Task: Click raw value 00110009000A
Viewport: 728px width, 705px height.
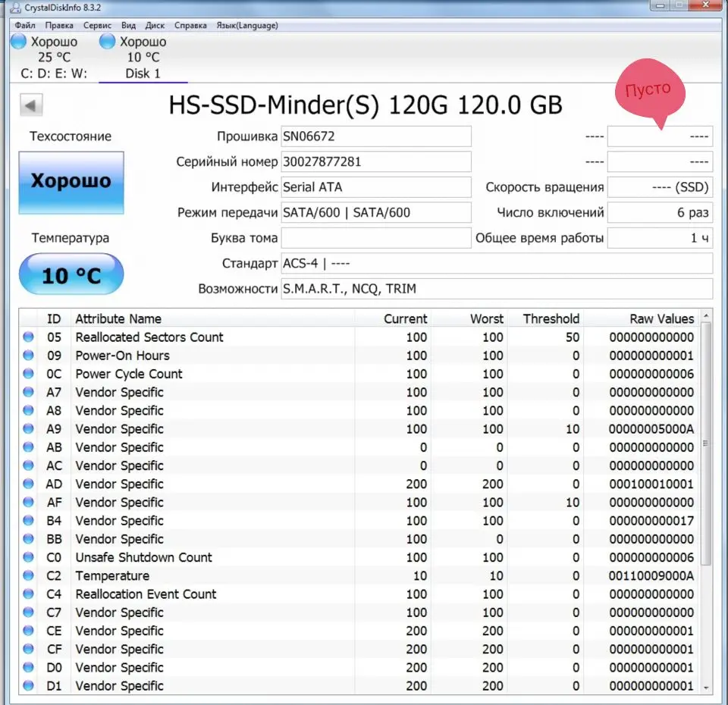Action: (651, 576)
